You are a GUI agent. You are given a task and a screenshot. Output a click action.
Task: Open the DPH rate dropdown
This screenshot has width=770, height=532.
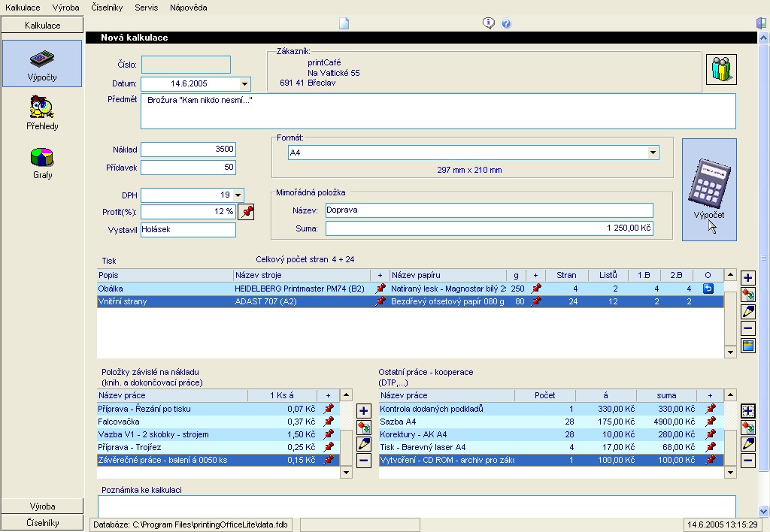point(238,195)
